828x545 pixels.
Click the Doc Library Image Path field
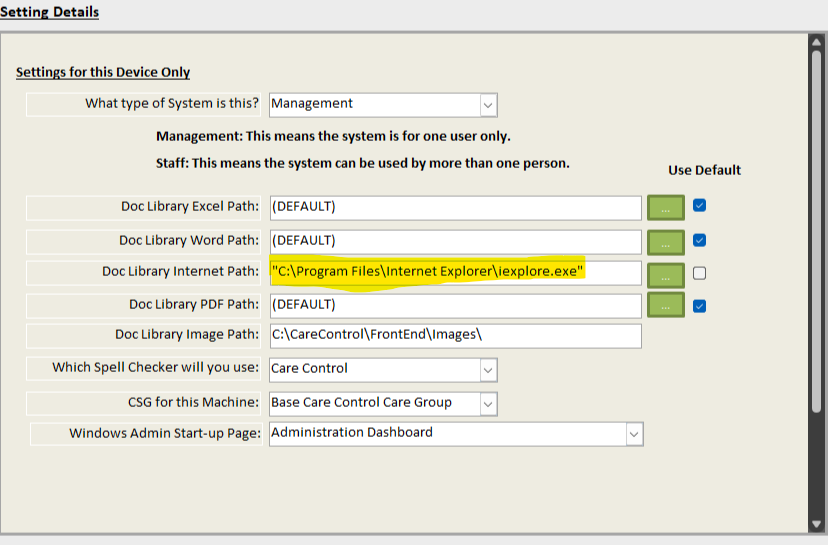coord(455,336)
